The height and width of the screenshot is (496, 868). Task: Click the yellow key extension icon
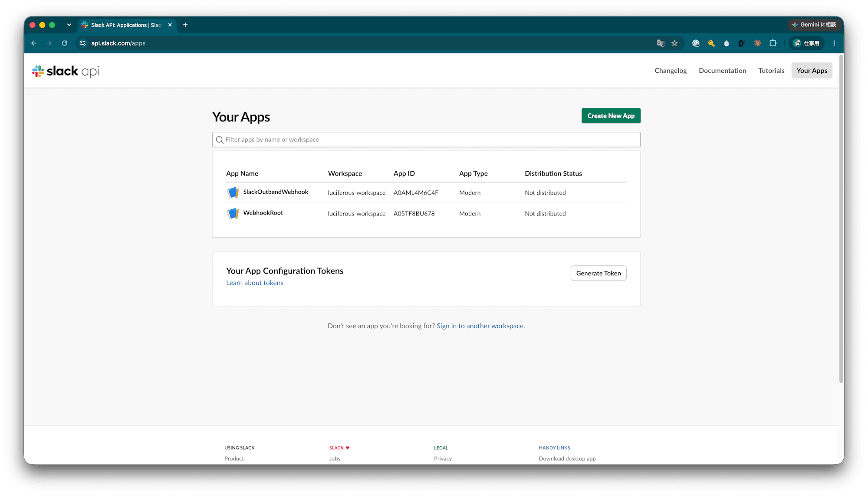click(711, 43)
